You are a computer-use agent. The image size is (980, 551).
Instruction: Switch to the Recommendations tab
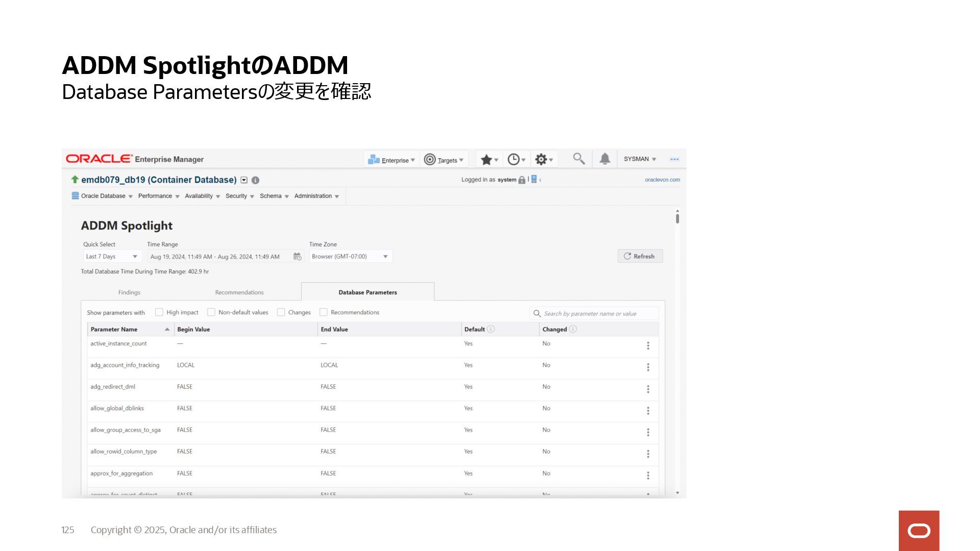point(239,292)
